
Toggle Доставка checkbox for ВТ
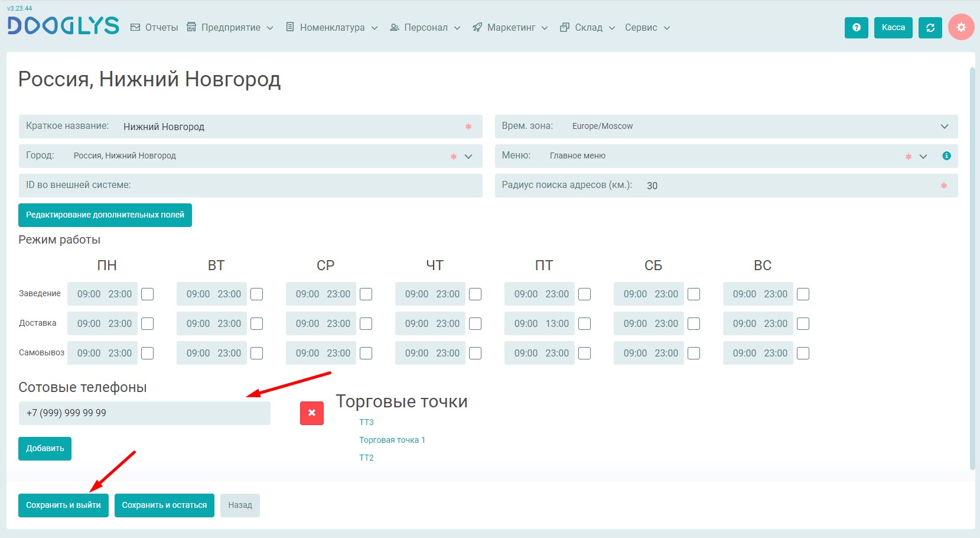click(257, 323)
